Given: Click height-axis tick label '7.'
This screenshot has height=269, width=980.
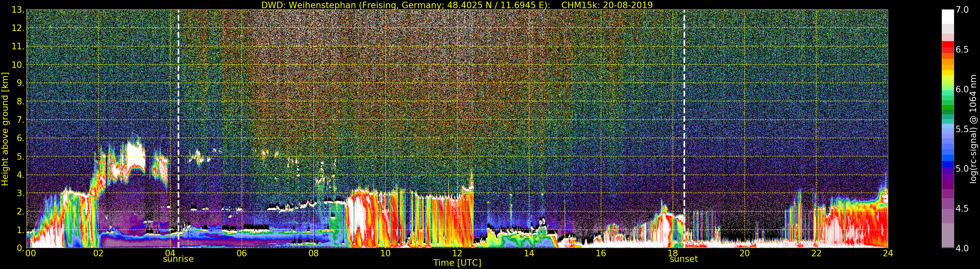Looking at the screenshot, I should (x=21, y=120).
